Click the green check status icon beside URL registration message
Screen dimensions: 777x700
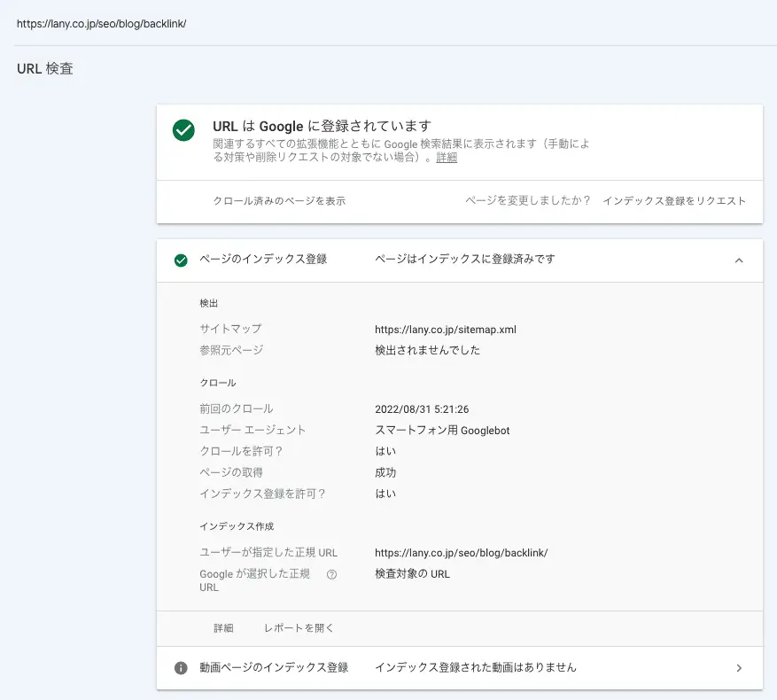[183, 130]
